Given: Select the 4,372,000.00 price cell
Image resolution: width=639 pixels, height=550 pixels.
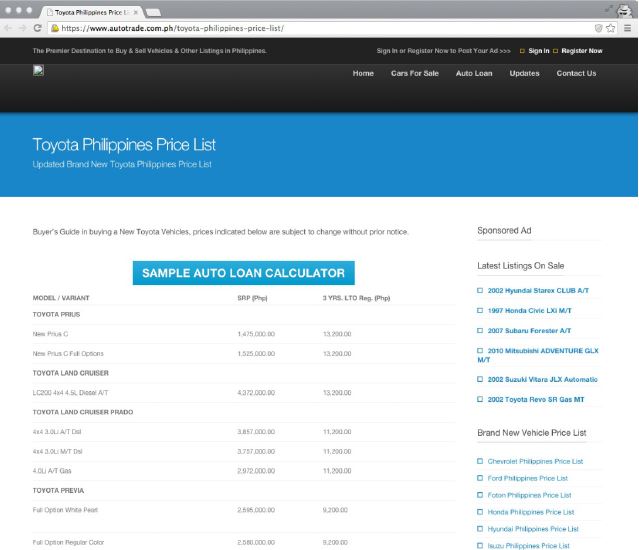Looking at the screenshot, I should [x=256, y=393].
